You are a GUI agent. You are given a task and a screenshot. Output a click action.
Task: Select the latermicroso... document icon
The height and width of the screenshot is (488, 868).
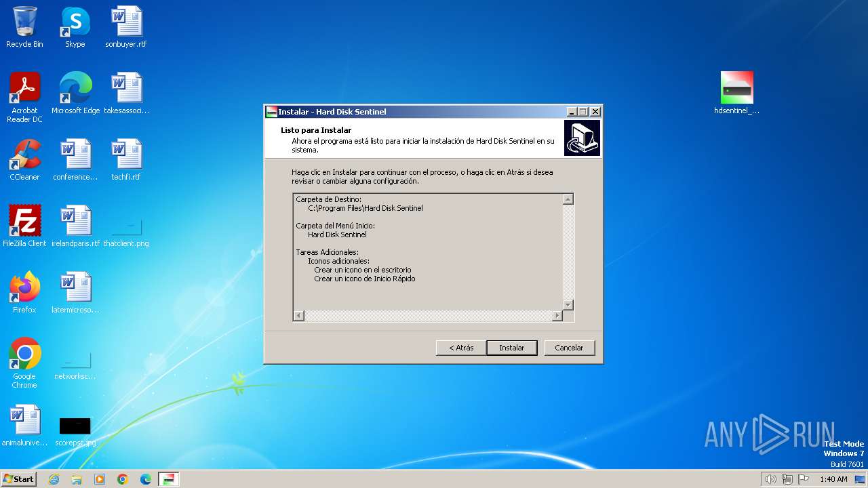(x=75, y=293)
